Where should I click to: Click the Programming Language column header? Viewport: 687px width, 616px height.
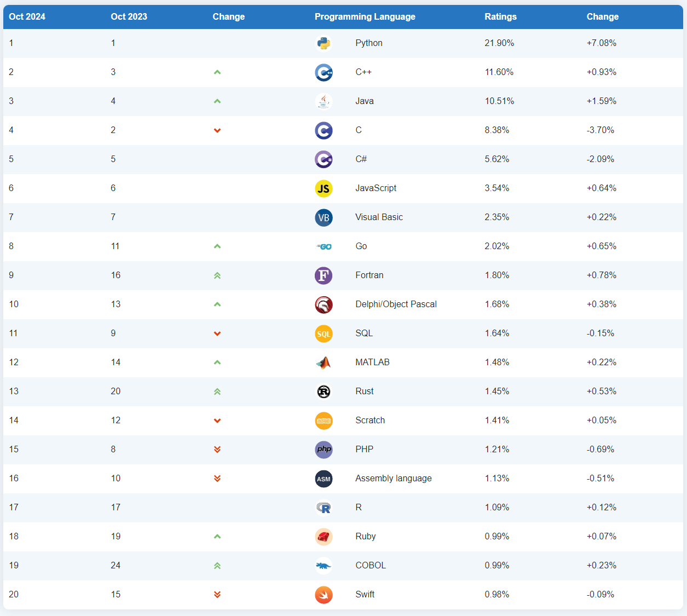pos(365,16)
